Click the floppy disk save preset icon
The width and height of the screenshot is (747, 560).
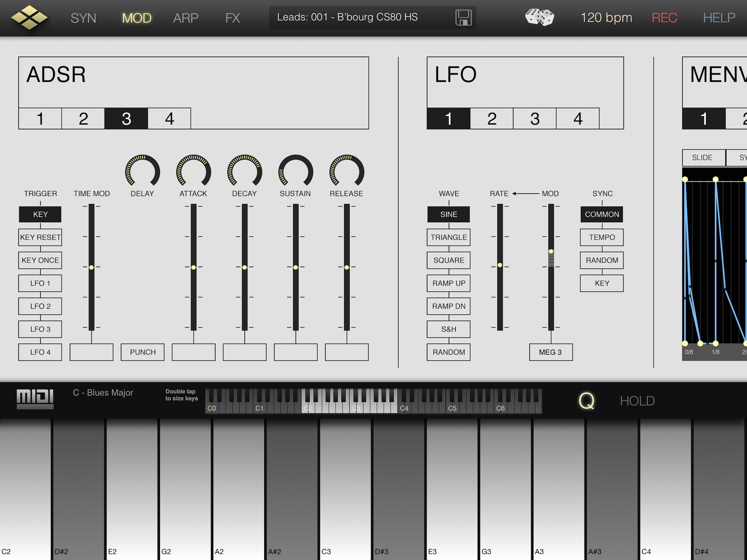[x=463, y=17]
